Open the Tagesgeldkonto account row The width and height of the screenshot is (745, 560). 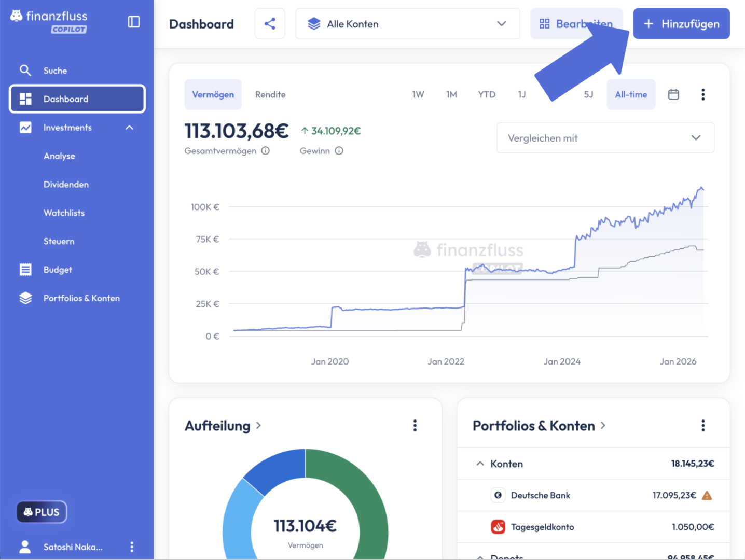(594, 527)
